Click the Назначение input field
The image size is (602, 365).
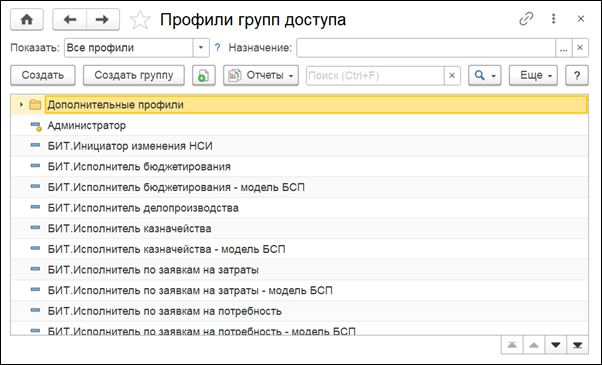point(426,48)
